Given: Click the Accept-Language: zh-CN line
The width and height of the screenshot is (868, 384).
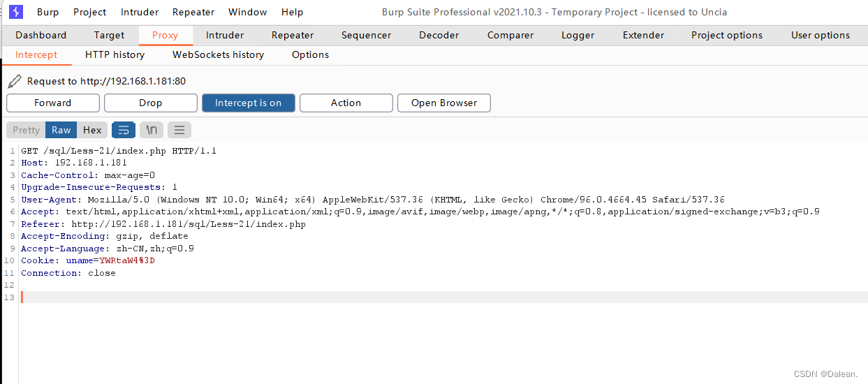Looking at the screenshot, I should coord(108,249).
